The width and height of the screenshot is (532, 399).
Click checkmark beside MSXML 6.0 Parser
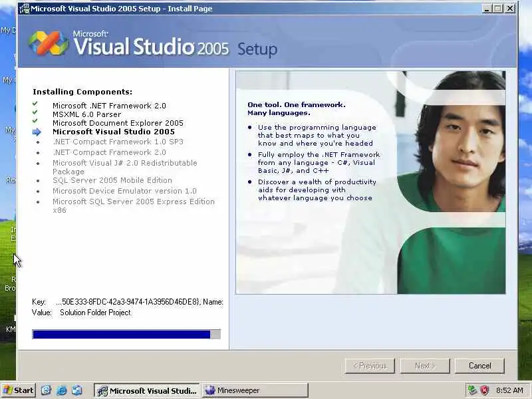click(35, 112)
